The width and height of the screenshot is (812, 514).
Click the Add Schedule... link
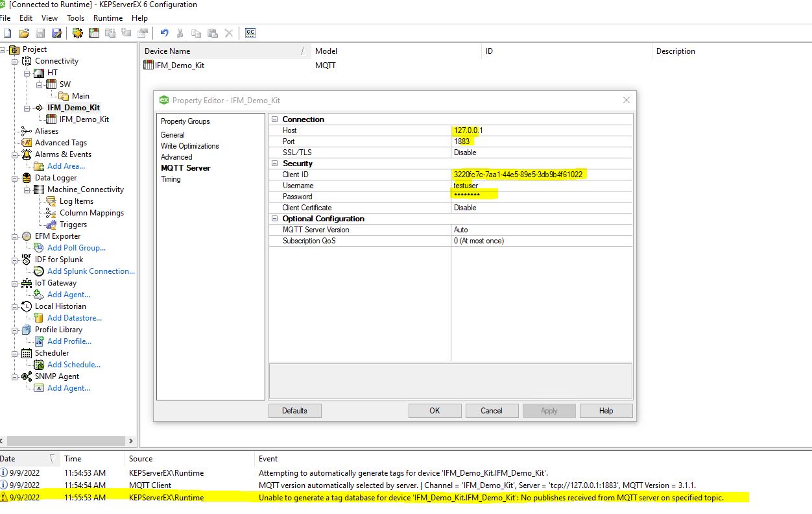pyautogui.click(x=74, y=365)
